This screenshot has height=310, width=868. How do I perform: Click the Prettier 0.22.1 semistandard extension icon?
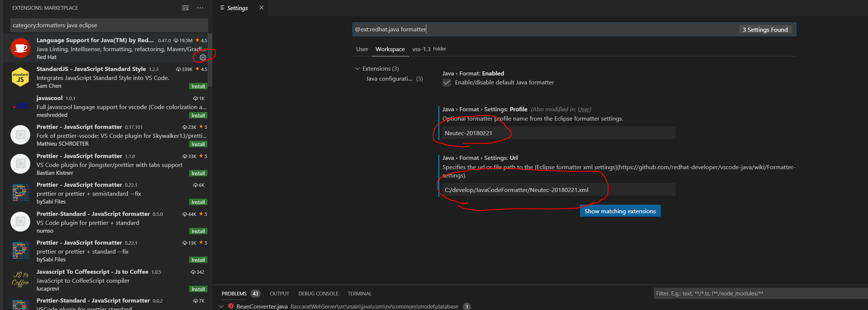tap(20, 193)
